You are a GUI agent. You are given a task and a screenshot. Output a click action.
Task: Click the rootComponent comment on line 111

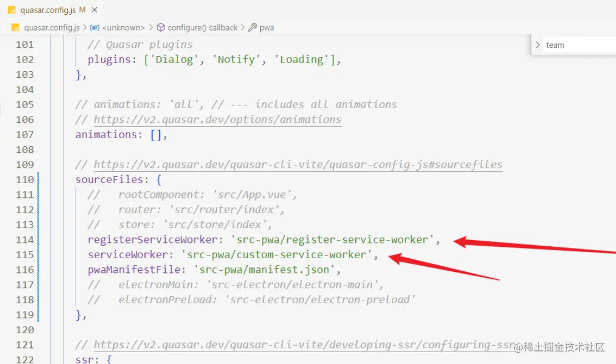tap(192, 195)
